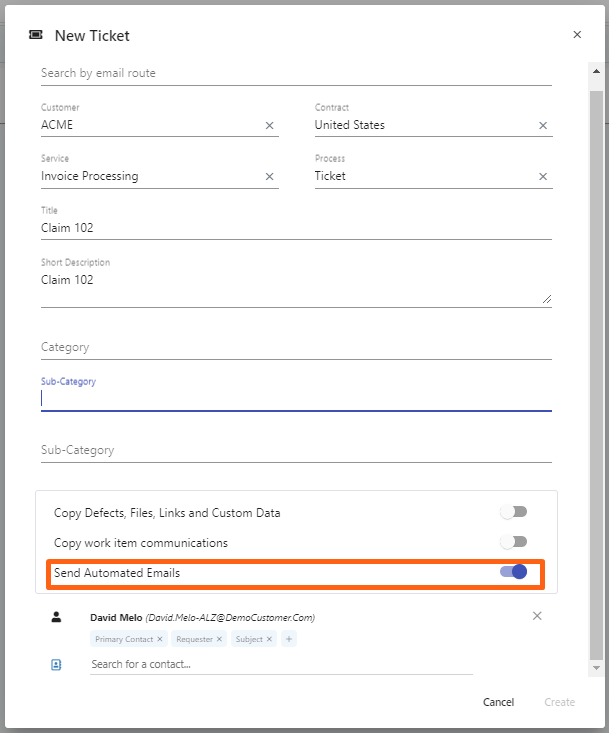Screen dimensions: 609x733
Task: Remove the Requester tag chip
Action: pos(221,639)
